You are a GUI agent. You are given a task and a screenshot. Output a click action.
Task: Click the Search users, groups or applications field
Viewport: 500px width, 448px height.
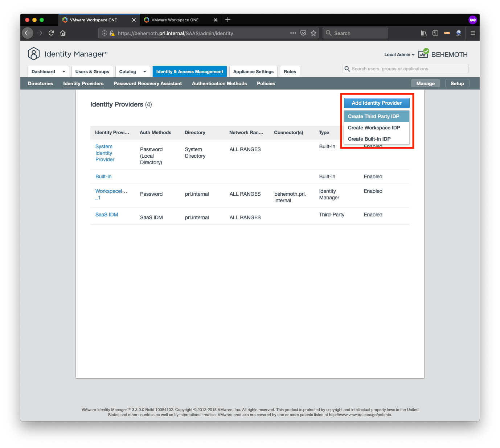pyautogui.click(x=405, y=69)
